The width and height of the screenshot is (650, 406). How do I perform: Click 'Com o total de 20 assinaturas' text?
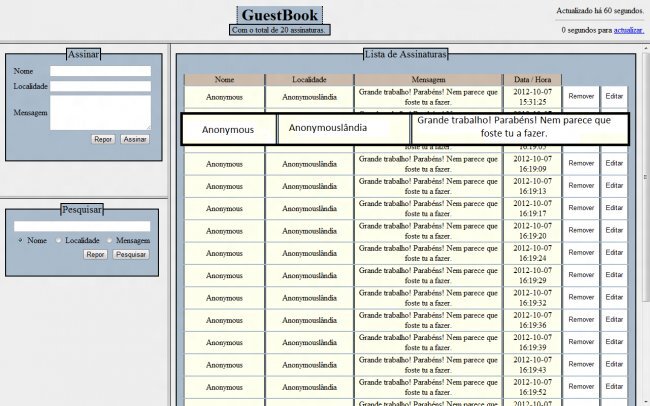coord(279,30)
